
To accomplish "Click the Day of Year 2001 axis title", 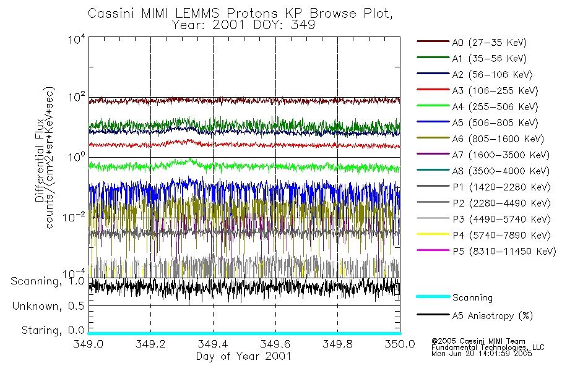I will tap(244, 356).
